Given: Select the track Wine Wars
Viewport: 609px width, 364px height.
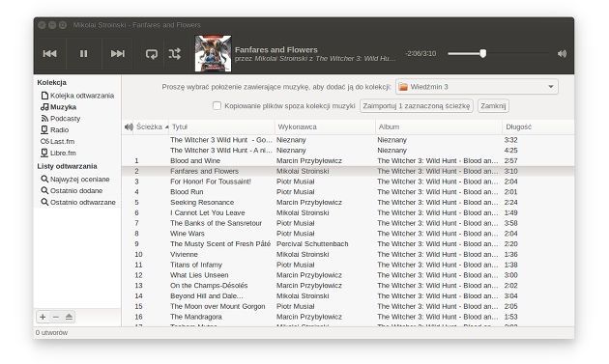Looking at the screenshot, I should point(348,234).
